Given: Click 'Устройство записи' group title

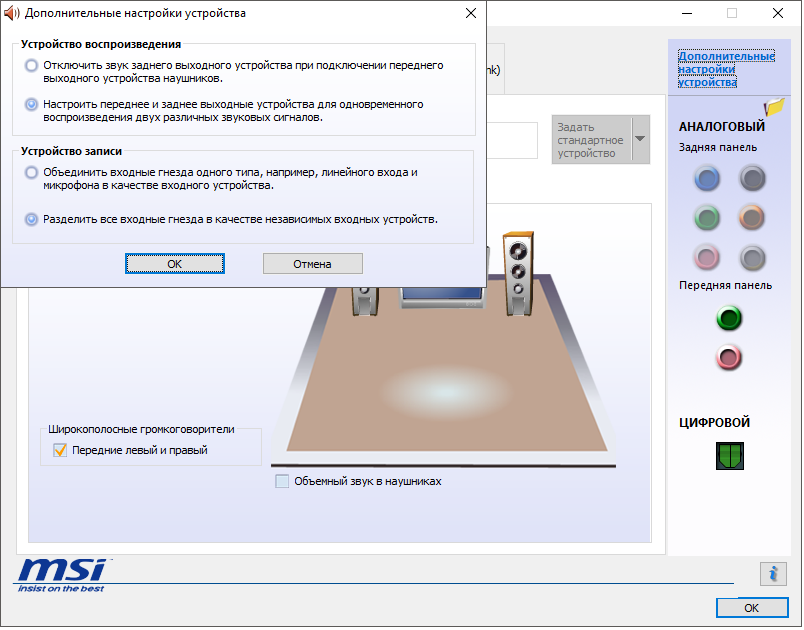Looking at the screenshot, I should 71,152.
